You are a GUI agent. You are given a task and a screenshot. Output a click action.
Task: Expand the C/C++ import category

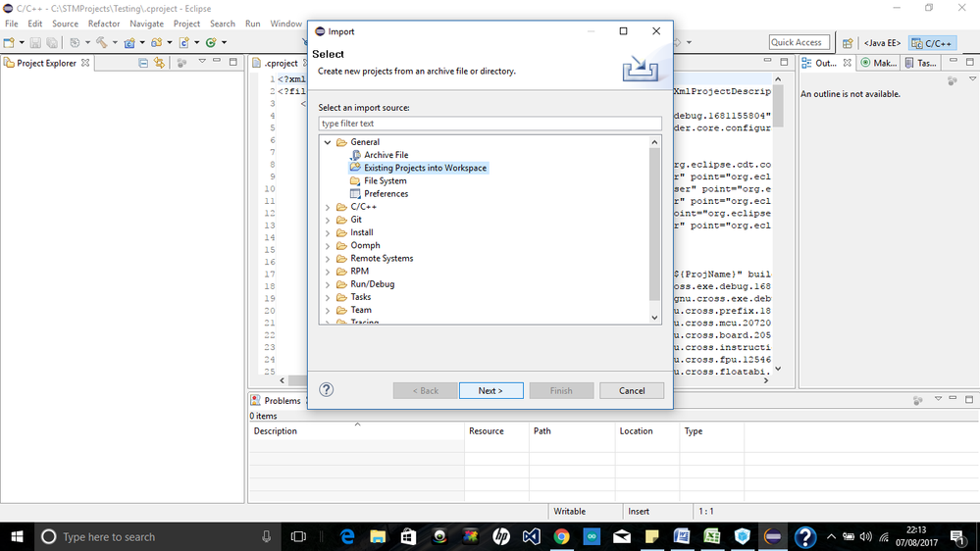328,207
